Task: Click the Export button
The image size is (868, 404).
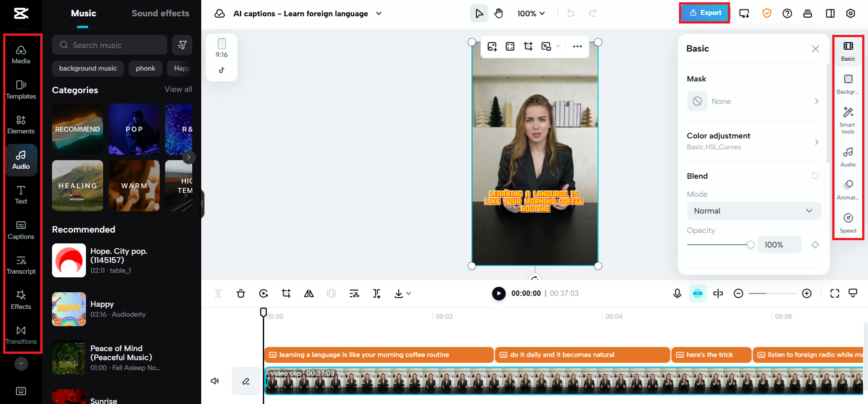Action: tap(705, 13)
